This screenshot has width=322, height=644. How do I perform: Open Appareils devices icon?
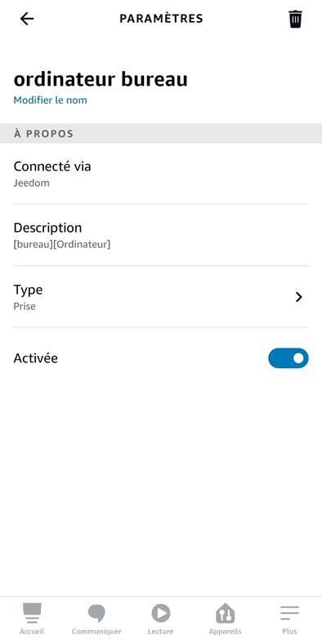tap(225, 613)
